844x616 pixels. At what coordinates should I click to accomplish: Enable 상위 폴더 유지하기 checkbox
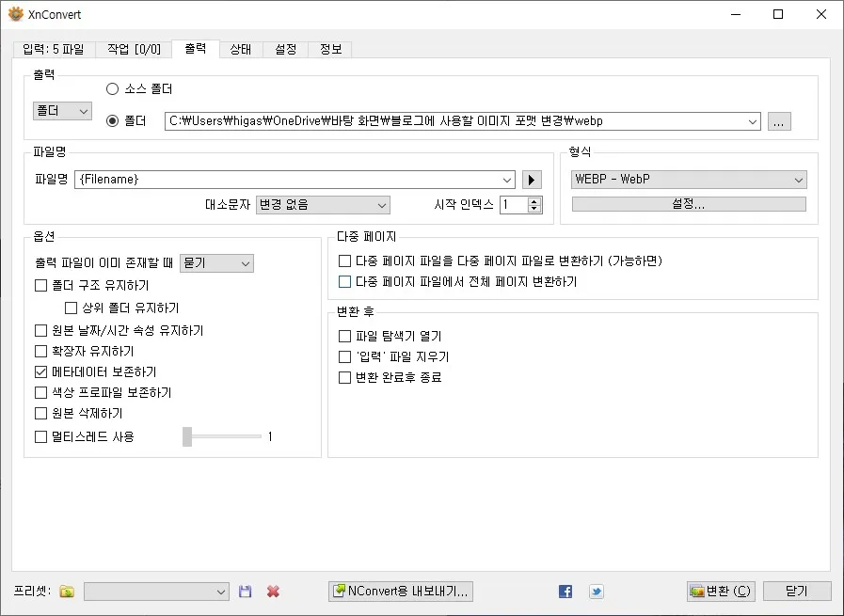72,308
